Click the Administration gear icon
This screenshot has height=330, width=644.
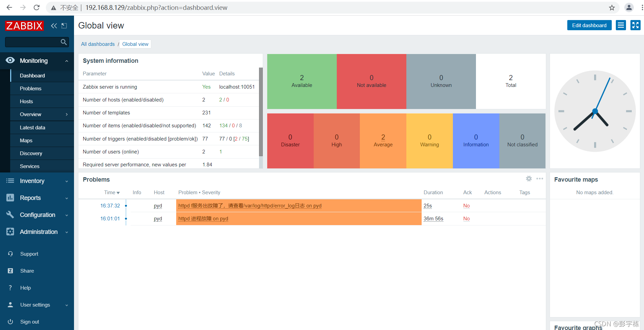(x=10, y=232)
